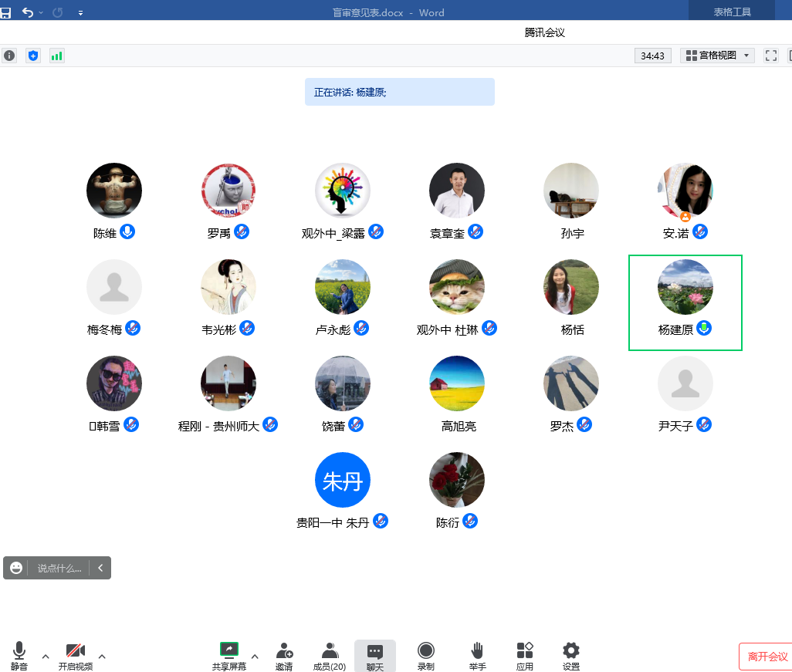Check network signal strength icon
This screenshot has width=792, height=672.
[56, 56]
